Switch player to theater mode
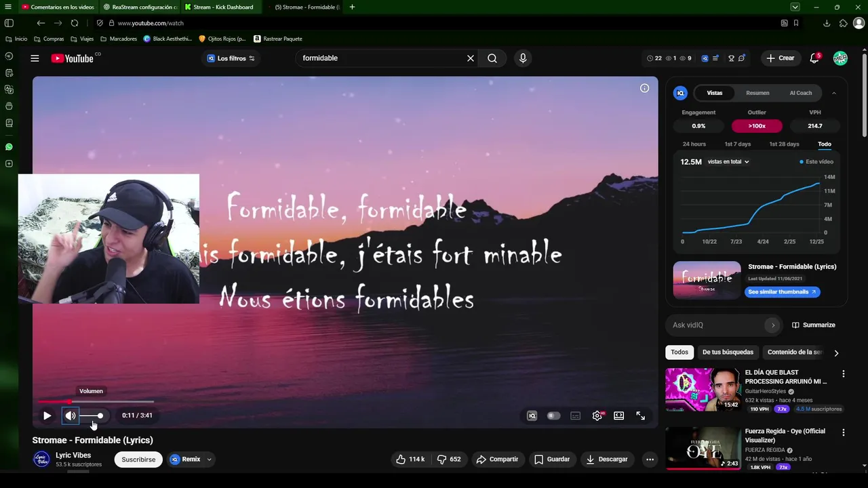The image size is (868, 488). (619, 415)
